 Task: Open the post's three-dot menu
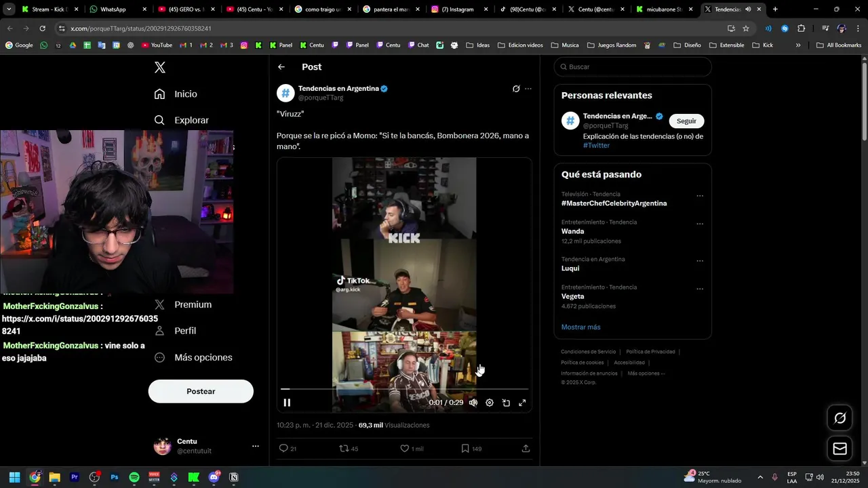coord(528,89)
